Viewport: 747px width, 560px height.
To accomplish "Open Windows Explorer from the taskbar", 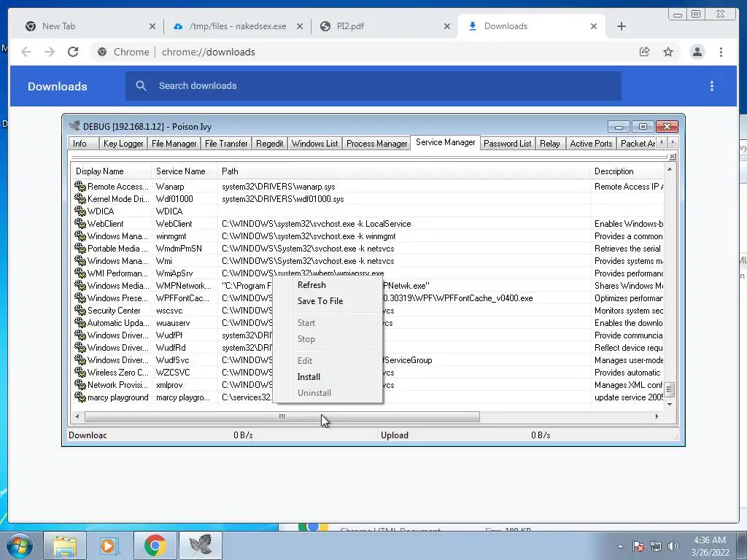I will coord(65,545).
